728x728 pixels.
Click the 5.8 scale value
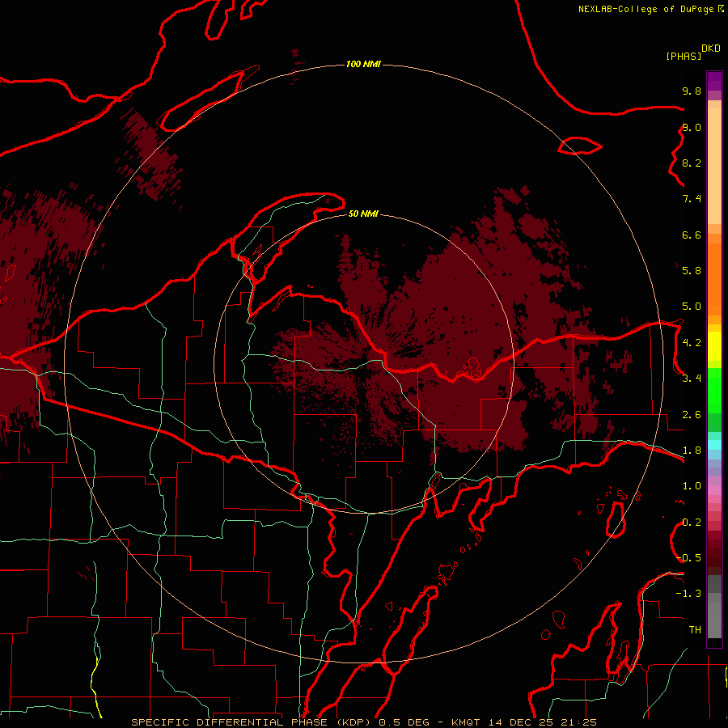tap(692, 270)
